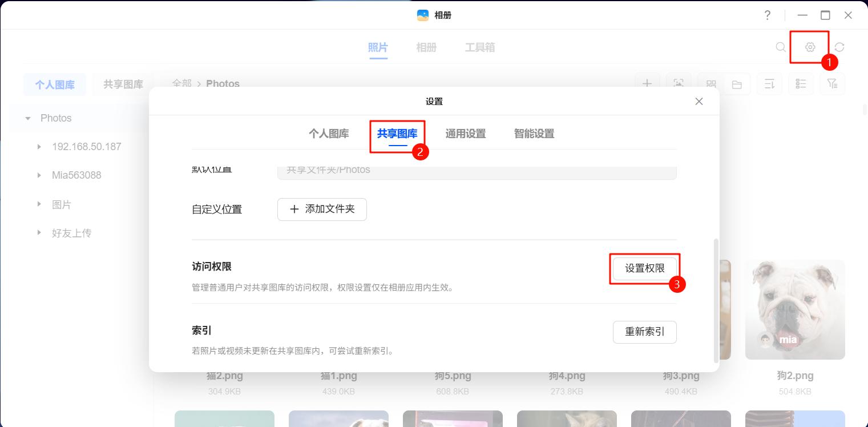Open the 智能设置 settings tab
Image resolution: width=868 pixels, height=427 pixels.
(x=532, y=133)
